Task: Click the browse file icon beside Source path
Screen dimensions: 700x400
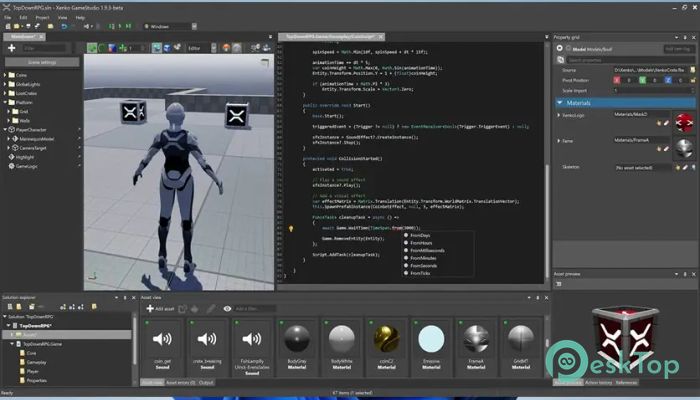Action: tap(693, 70)
